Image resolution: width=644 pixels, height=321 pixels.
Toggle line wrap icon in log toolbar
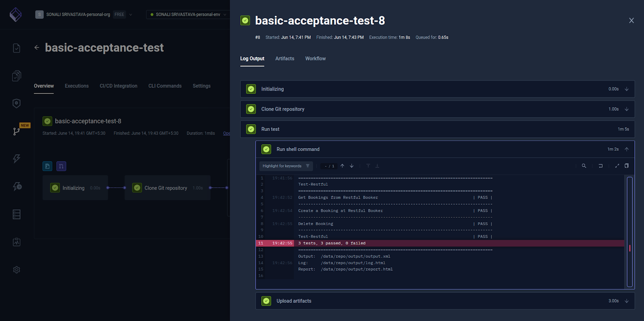click(601, 166)
